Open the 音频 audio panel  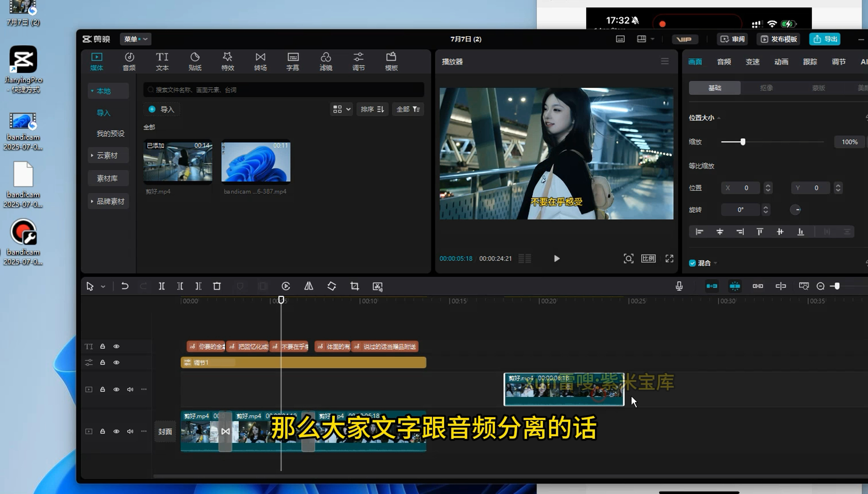129,61
